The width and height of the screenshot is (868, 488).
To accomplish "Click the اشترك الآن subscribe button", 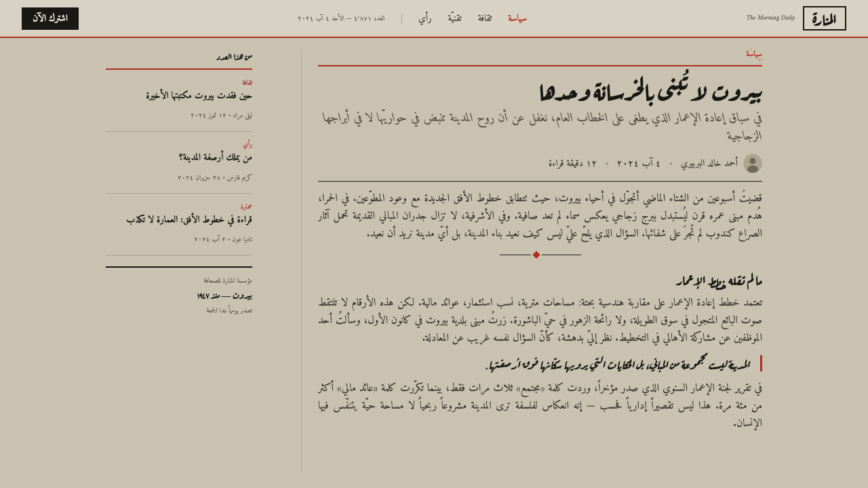I will click(50, 18).
